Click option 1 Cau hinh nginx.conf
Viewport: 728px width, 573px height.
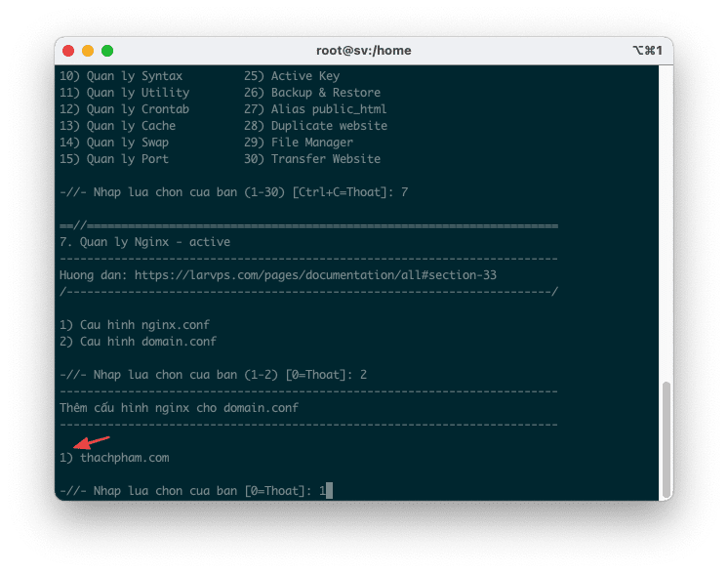click(134, 324)
